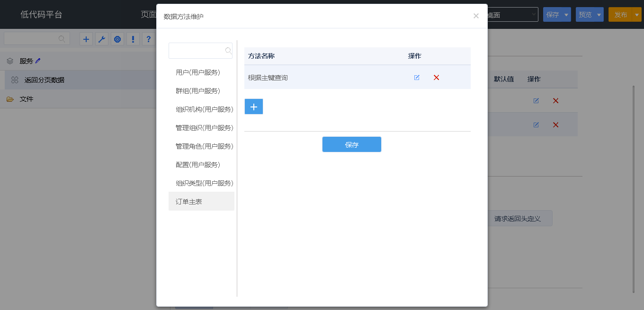Expand the 预览 dropdown arrow
The image size is (644, 310).
click(599, 15)
